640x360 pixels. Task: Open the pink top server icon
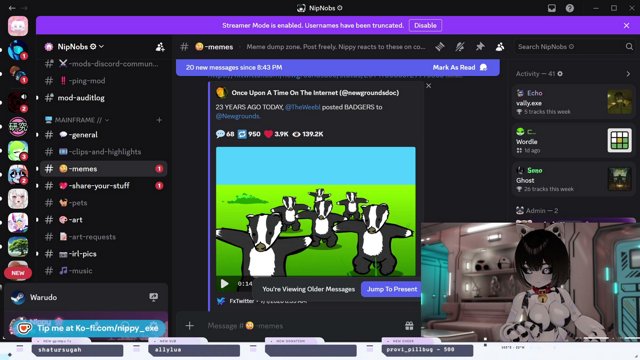point(18,26)
